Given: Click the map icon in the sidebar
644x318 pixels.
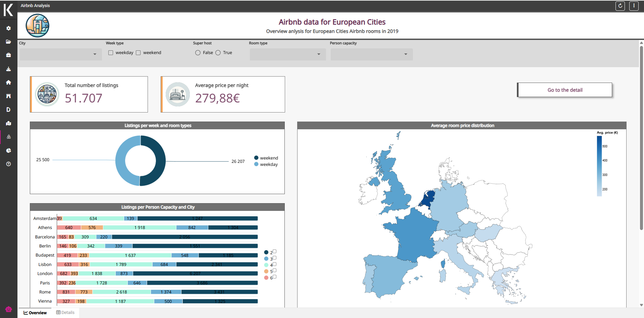Looking at the screenshot, I should (x=8, y=123).
